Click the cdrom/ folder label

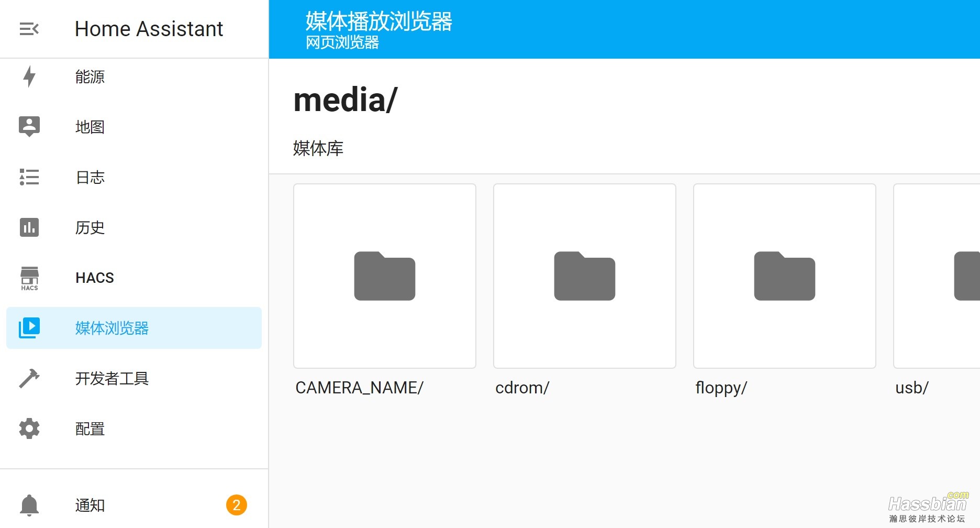tap(522, 388)
